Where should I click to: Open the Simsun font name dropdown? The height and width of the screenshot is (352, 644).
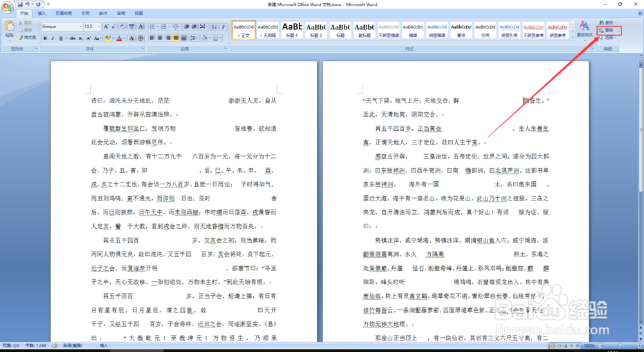80,26
